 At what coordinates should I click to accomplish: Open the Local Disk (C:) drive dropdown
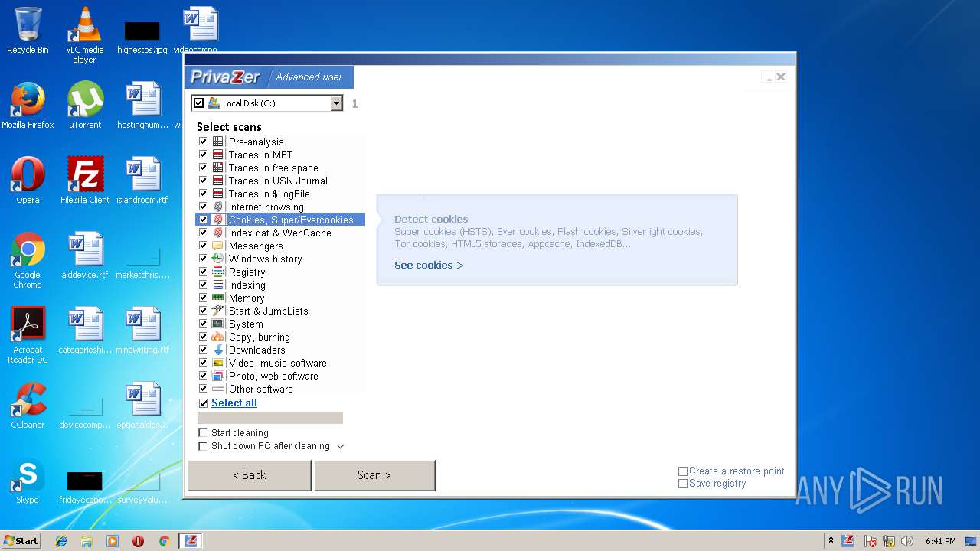click(336, 103)
